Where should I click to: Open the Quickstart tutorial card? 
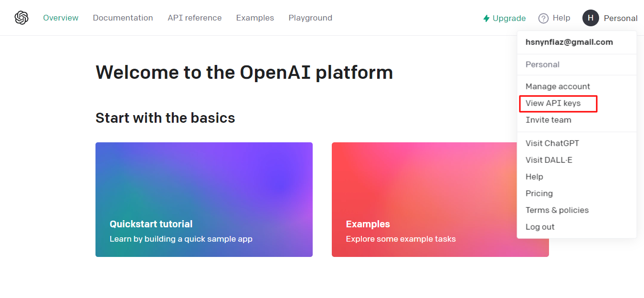(x=204, y=199)
